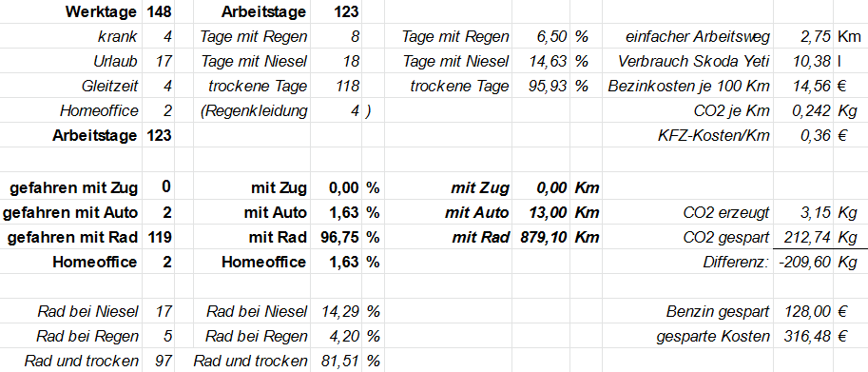Click the mit Auto percentage 1,63
The width and height of the screenshot is (868, 372).
point(336,212)
